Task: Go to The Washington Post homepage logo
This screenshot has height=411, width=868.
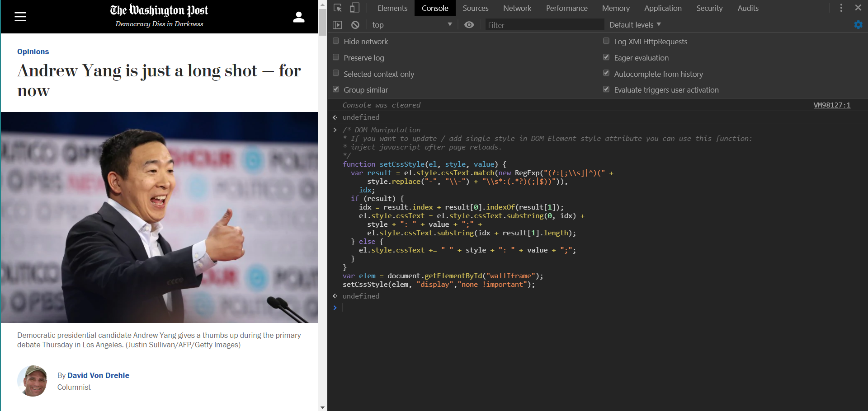Action: point(159,10)
